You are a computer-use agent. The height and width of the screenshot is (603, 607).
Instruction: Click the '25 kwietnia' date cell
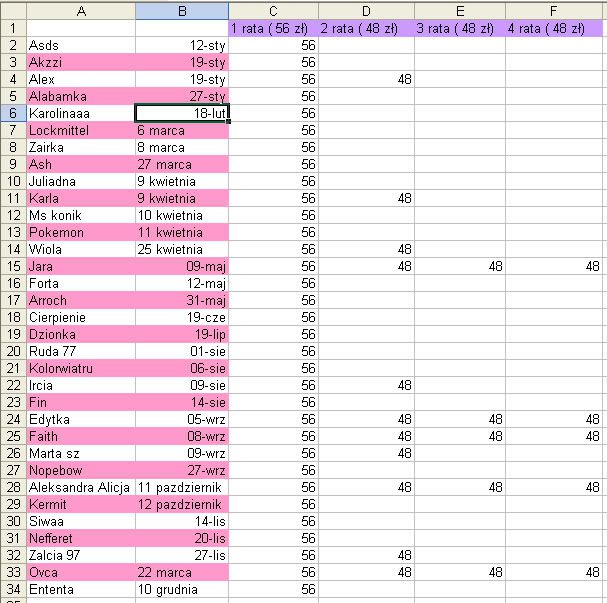point(182,249)
